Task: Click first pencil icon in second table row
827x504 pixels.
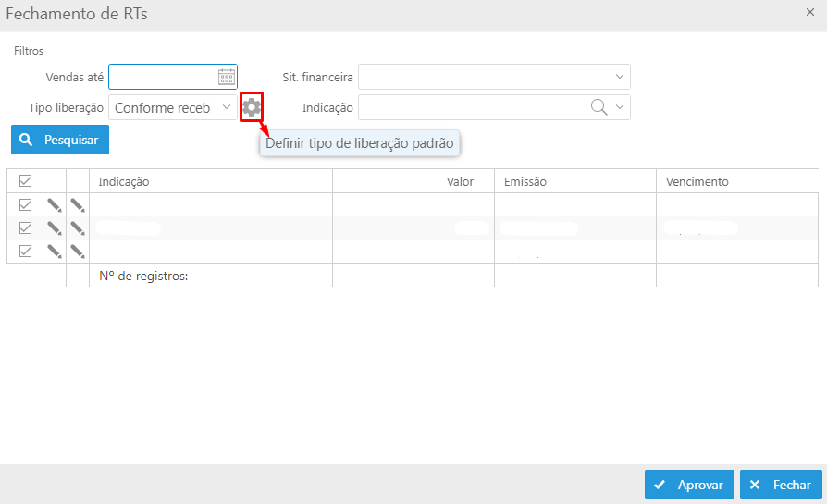Action: pyautogui.click(x=55, y=227)
